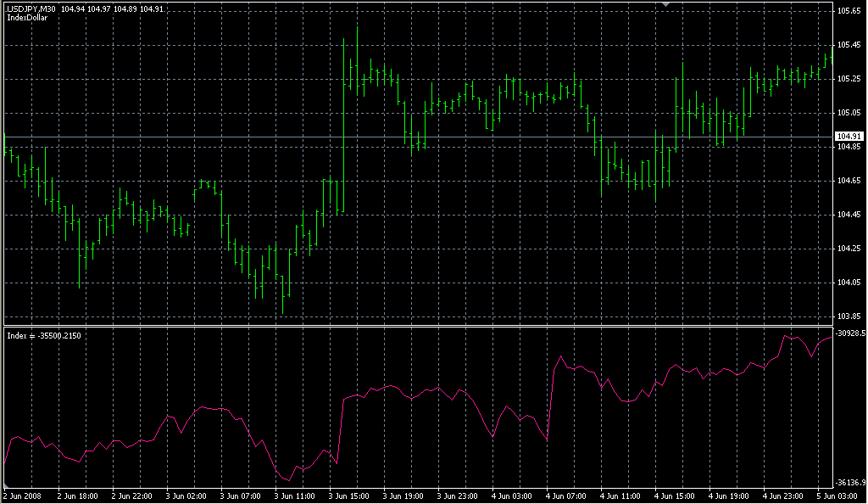
Task: Click the 105.45 price scale label
Action: 849,45
